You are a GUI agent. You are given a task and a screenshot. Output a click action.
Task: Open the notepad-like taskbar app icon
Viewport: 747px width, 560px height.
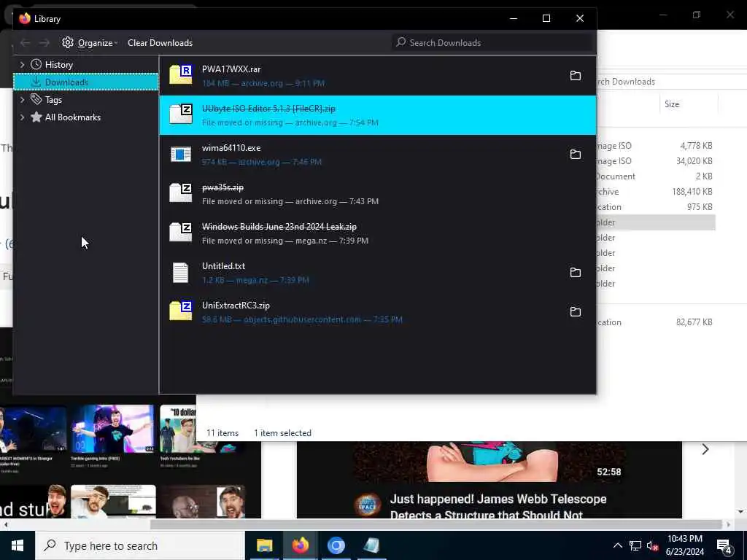click(x=371, y=545)
